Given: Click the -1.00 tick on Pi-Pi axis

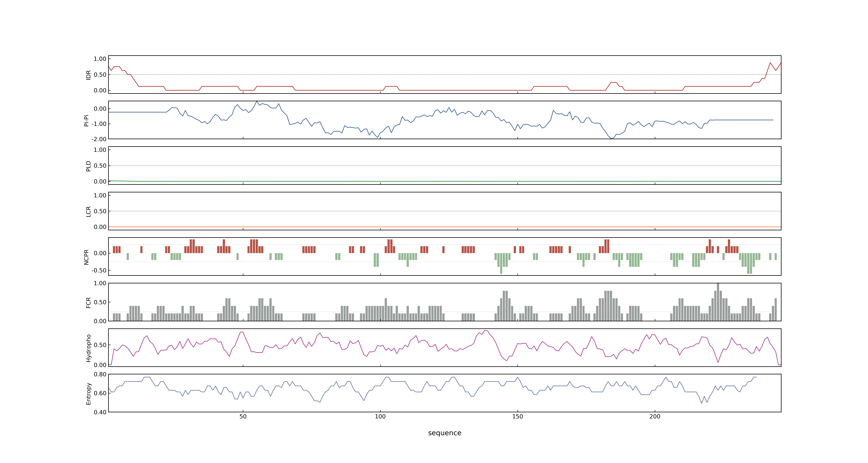Looking at the screenshot, I should pos(99,124).
